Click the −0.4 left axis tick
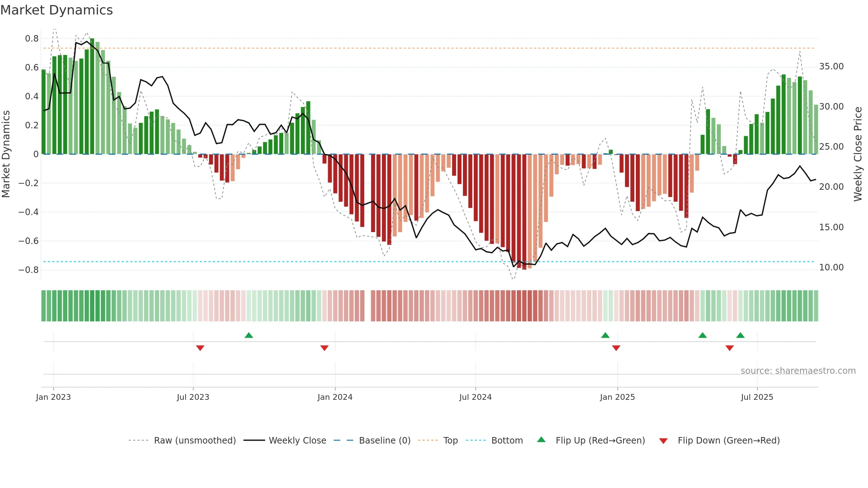868x488 pixels. [29, 212]
